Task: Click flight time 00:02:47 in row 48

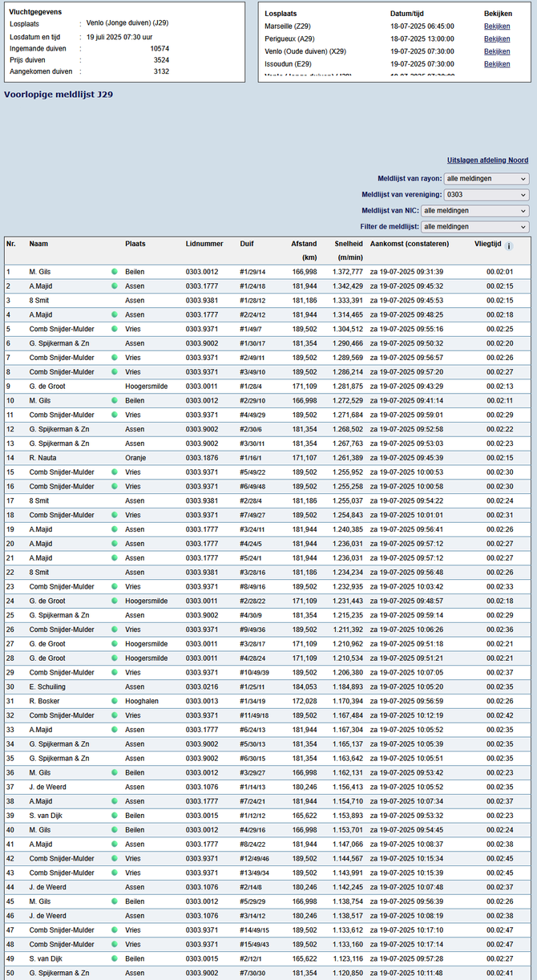Action: tap(499, 944)
